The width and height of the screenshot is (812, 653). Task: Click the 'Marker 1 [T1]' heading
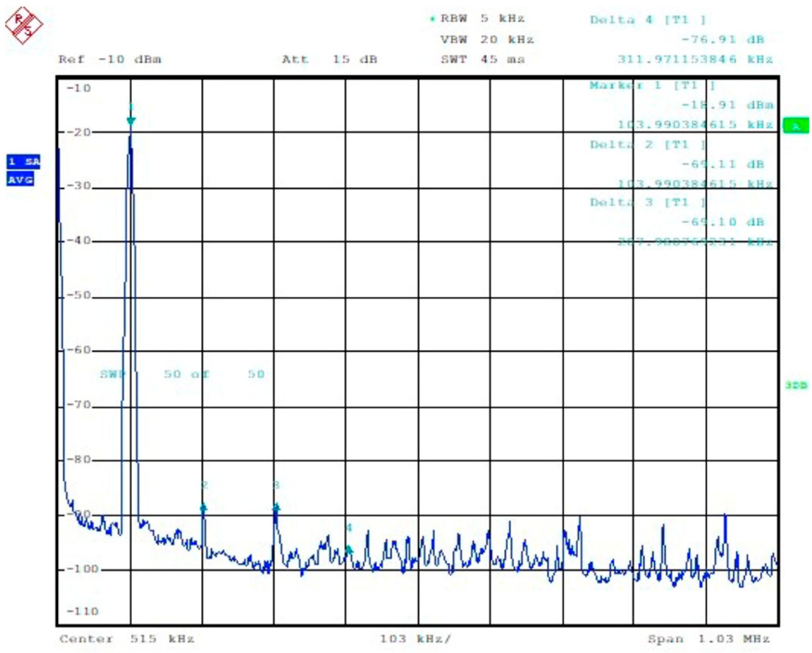[653, 86]
